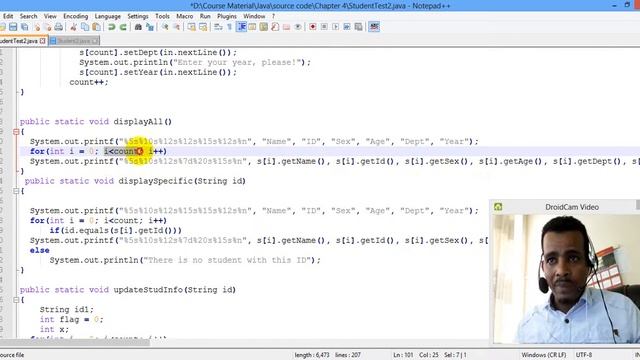Click the 'UTF-8' encoding status entry
Screen dimensions: 640x360
click(x=584, y=355)
